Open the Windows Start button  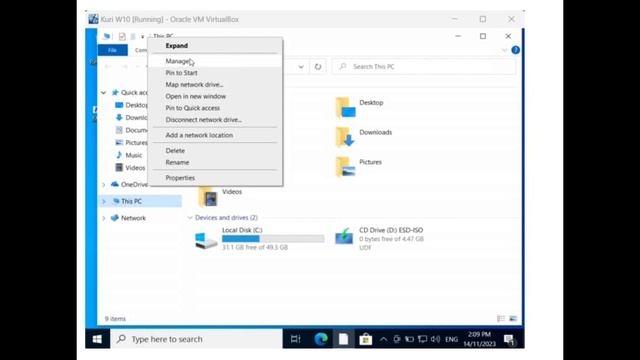pyautogui.click(x=97, y=339)
